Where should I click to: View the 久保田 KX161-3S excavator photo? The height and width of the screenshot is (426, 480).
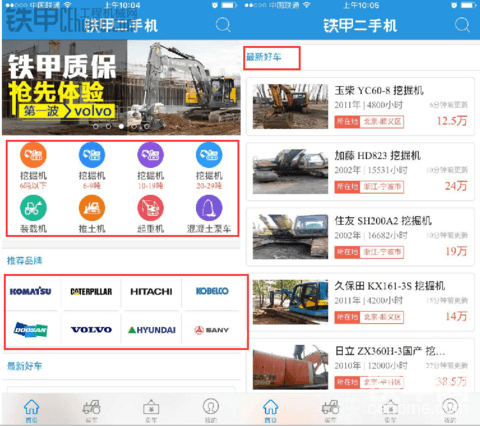pyautogui.click(x=290, y=302)
